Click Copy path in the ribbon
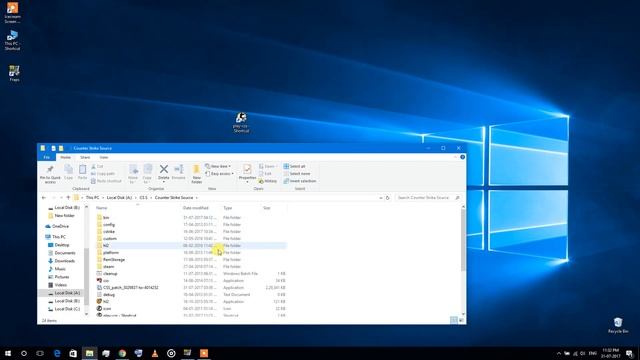The height and width of the screenshot is (360, 640). point(103,173)
